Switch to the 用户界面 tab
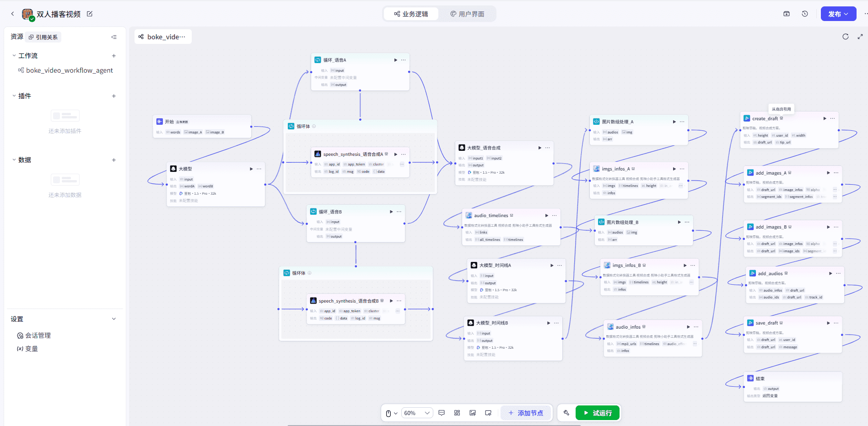The width and height of the screenshot is (868, 426). click(467, 14)
